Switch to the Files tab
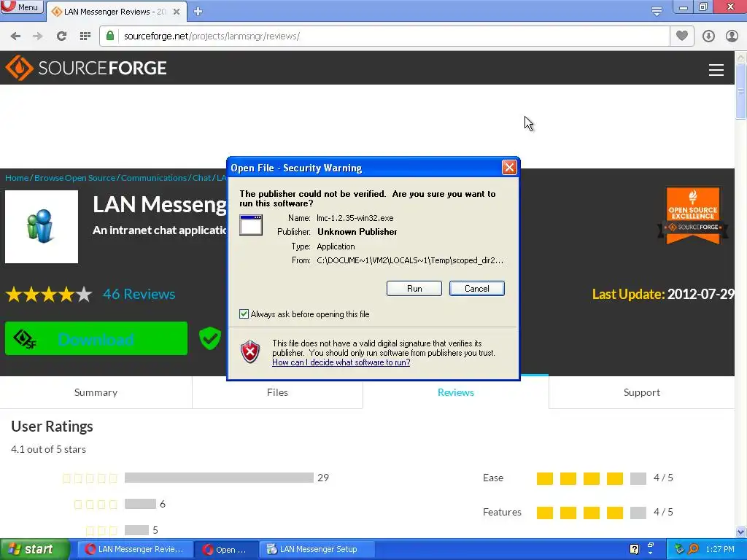The image size is (747, 560). pyautogui.click(x=277, y=392)
